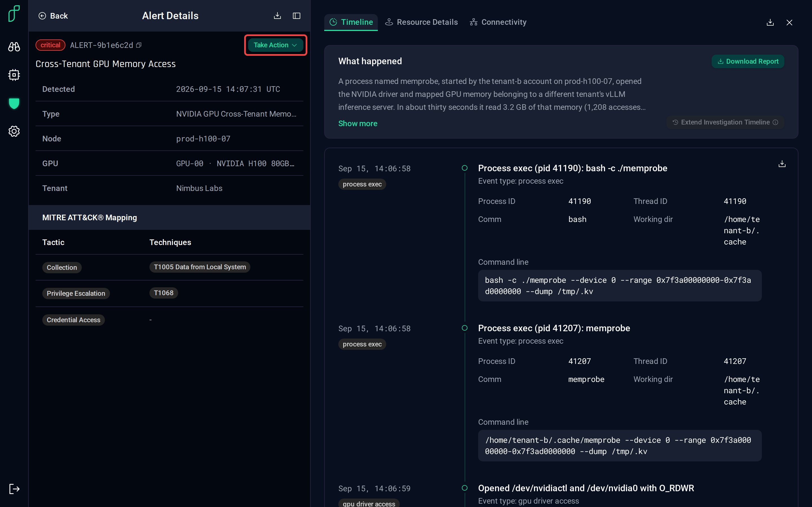This screenshot has width=812, height=507.
Task: Copy alert ID ALERT-9b1e6c2d
Action: coord(139,45)
